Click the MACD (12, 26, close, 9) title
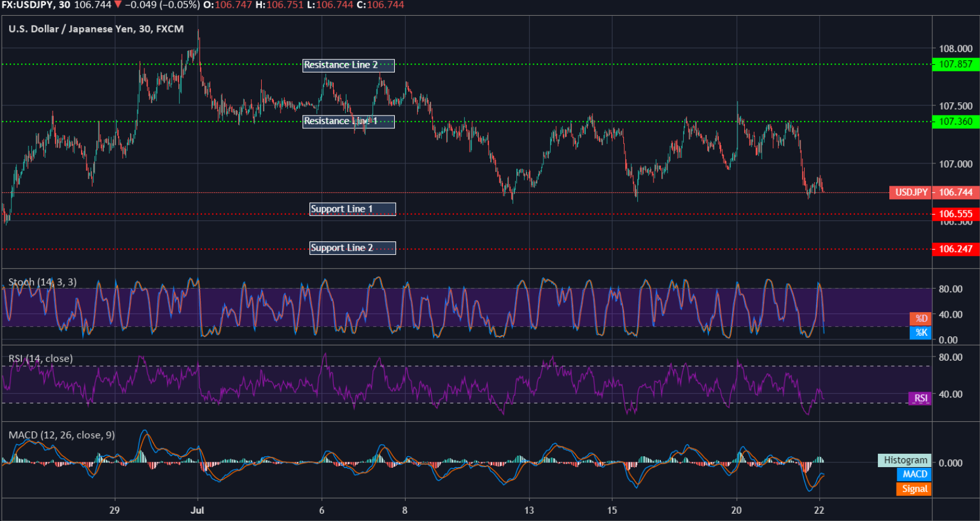This screenshot has height=521, width=980. [x=62, y=435]
